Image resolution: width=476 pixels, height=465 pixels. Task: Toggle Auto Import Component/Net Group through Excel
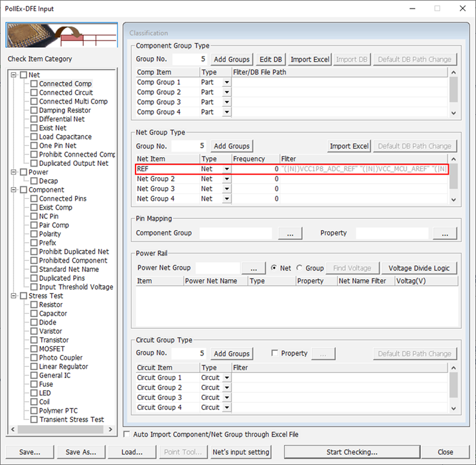[x=127, y=434]
